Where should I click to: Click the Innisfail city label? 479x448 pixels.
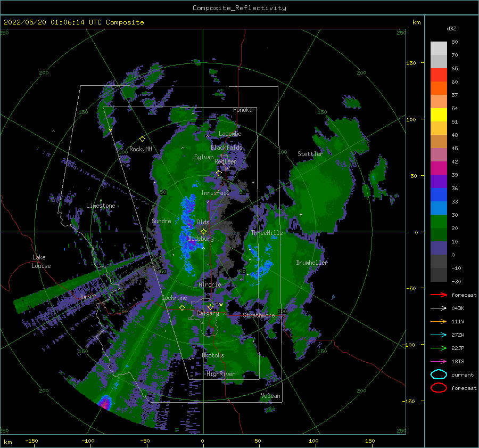215,193
